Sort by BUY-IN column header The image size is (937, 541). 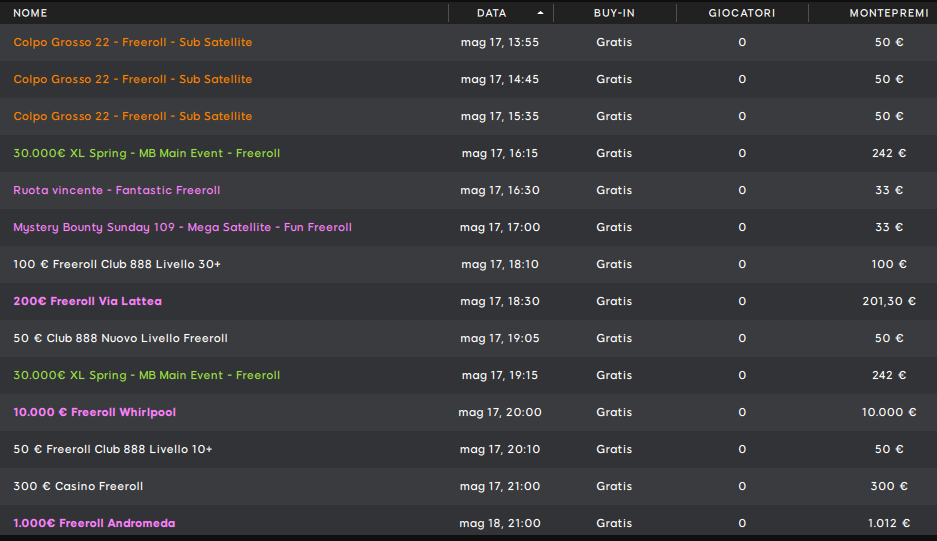(614, 13)
